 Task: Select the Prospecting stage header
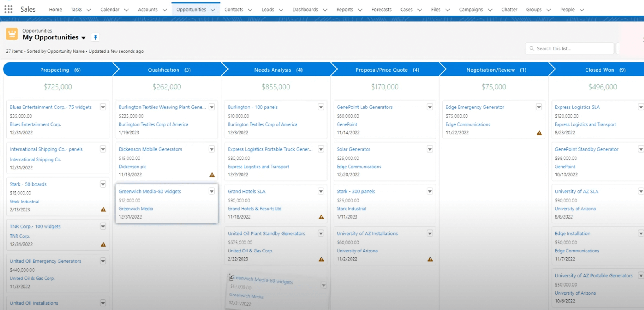tap(60, 70)
